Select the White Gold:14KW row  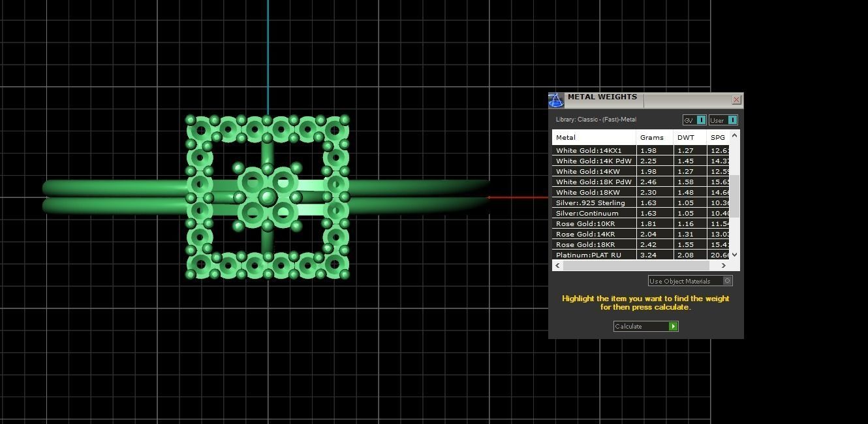click(641, 171)
